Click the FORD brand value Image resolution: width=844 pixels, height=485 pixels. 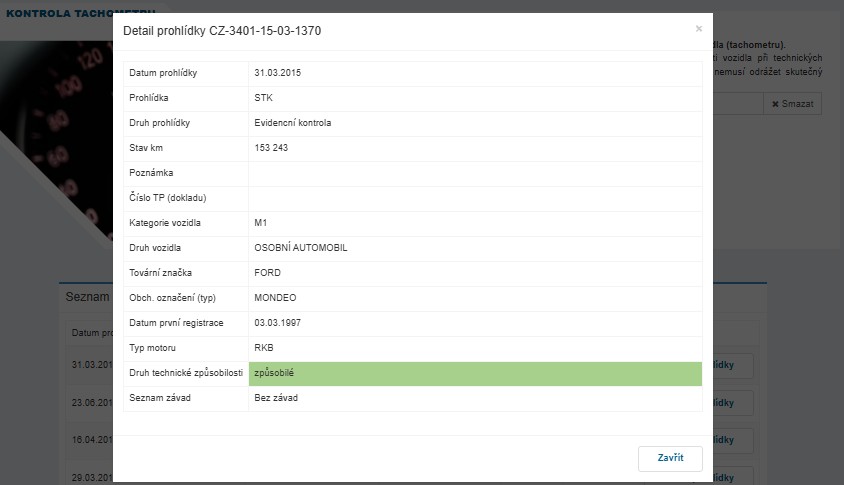(x=268, y=272)
